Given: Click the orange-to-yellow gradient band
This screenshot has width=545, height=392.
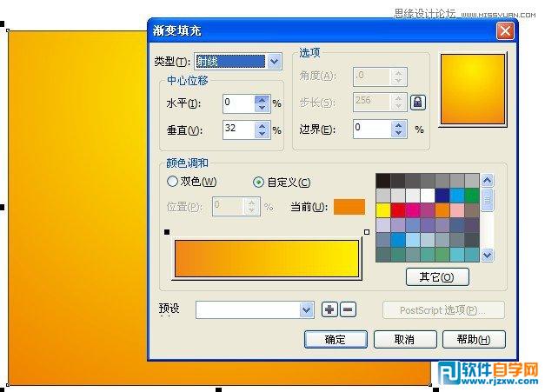Looking at the screenshot, I should (x=267, y=258).
